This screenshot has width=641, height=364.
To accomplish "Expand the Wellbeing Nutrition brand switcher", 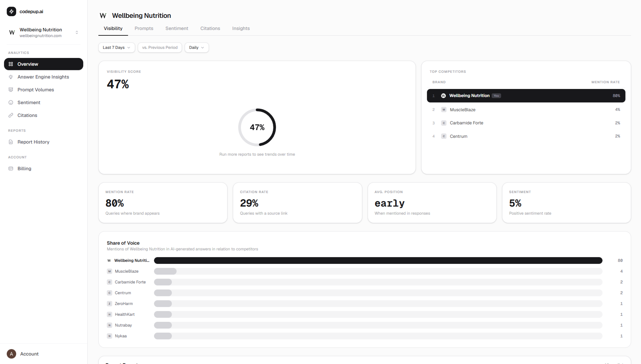I will (77, 32).
